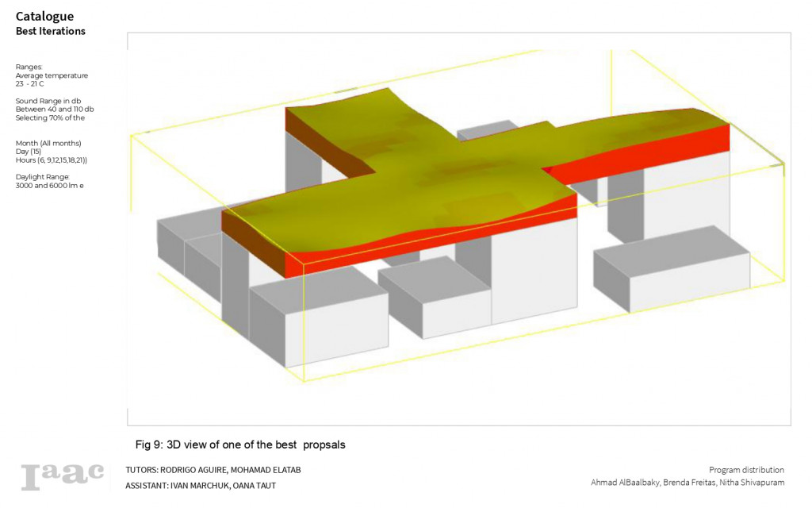The image size is (812, 508).
Task: Select the Ranges: label
Action: pos(29,67)
